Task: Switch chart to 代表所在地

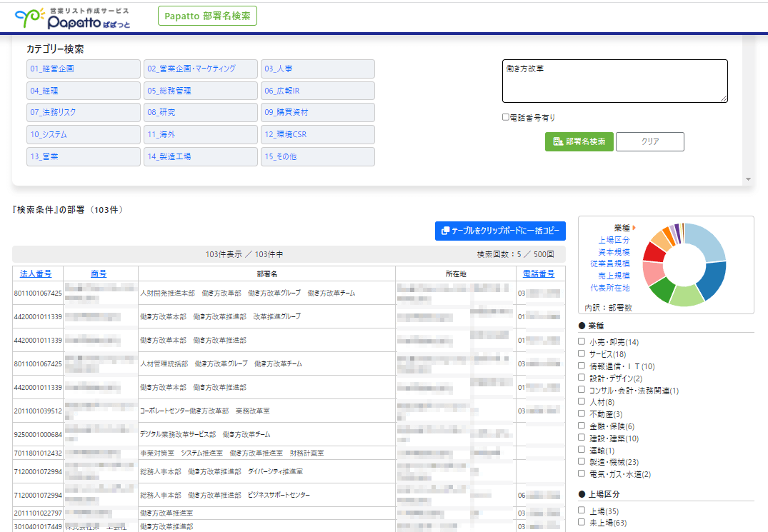Action: tap(610, 288)
